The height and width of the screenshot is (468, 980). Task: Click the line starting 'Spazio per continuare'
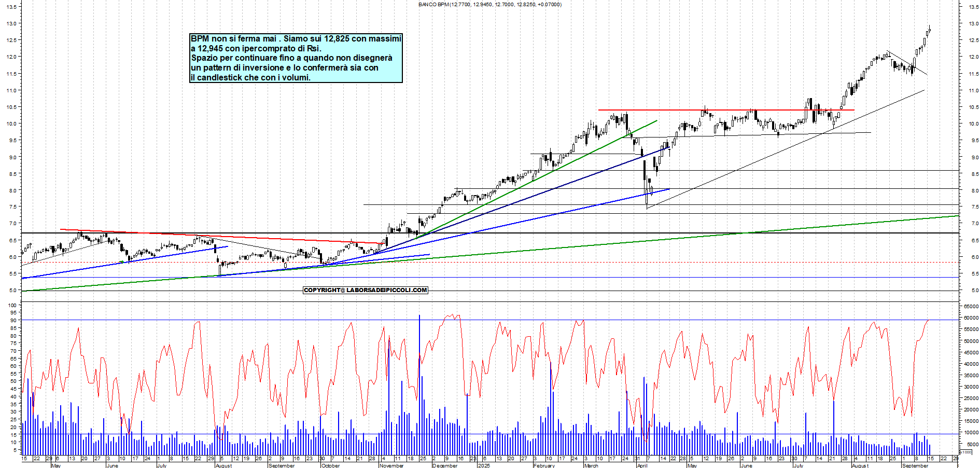tap(291, 58)
